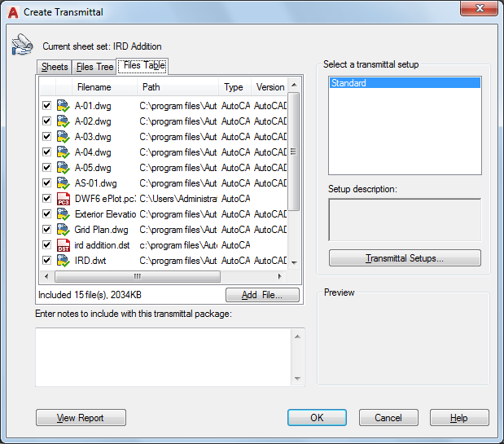Click the Exterior Elevation drawing file icon
Image resolution: width=504 pixels, height=444 pixels.
pyautogui.click(x=63, y=214)
